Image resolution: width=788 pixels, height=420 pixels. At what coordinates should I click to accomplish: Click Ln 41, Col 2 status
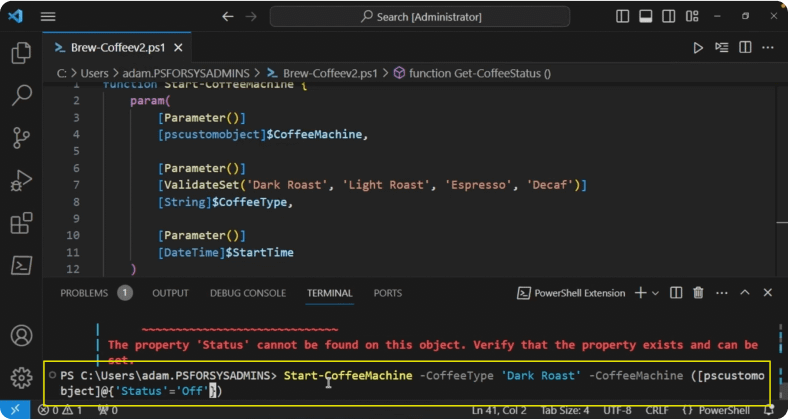click(498, 410)
